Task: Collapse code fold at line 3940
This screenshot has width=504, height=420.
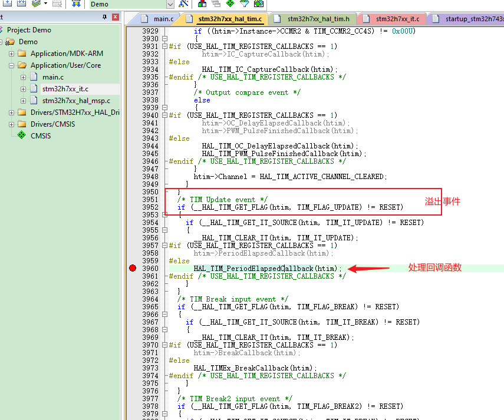Action: [164, 115]
